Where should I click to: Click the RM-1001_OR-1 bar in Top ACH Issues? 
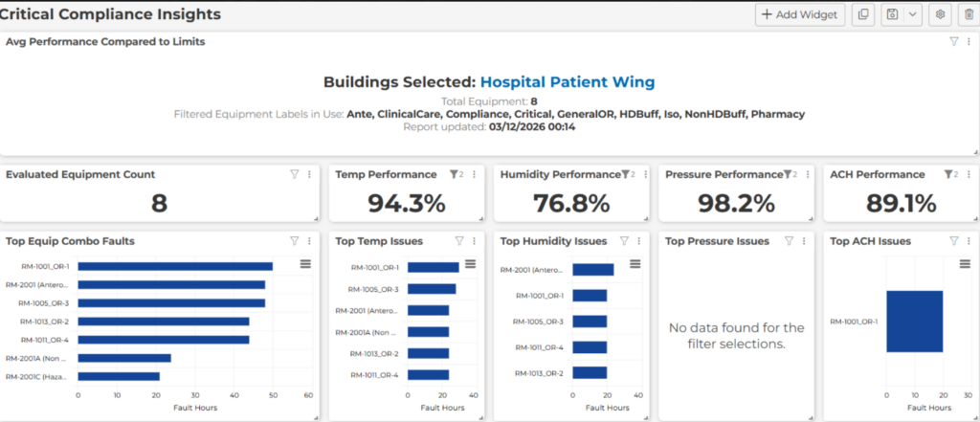914,322
